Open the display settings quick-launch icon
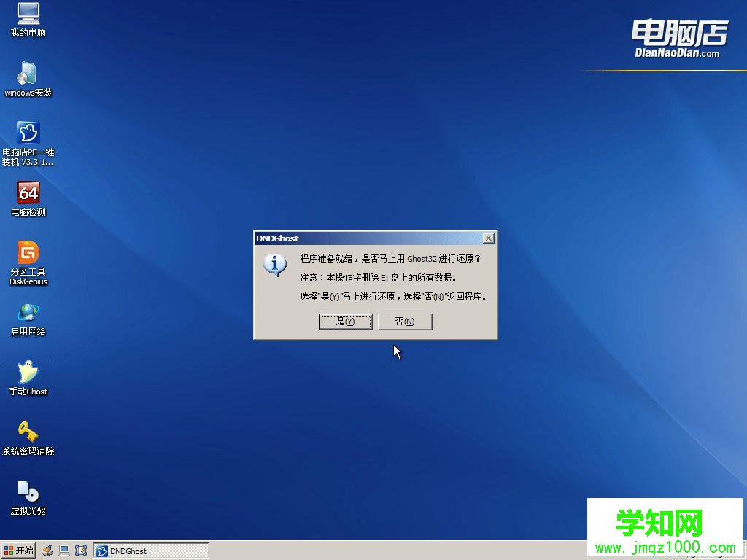 click(64, 550)
